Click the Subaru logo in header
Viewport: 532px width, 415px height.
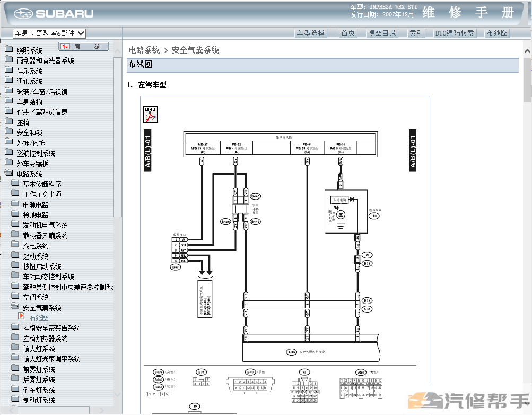click(54, 14)
